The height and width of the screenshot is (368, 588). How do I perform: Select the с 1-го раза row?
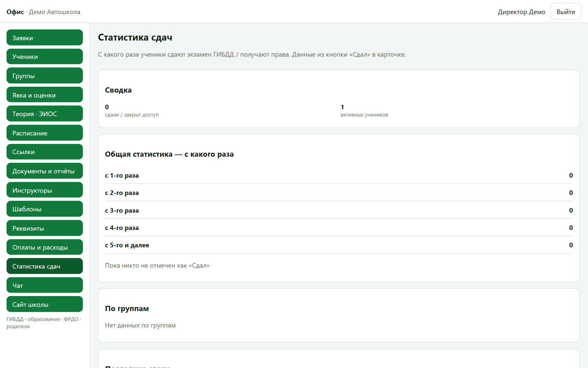(x=339, y=175)
